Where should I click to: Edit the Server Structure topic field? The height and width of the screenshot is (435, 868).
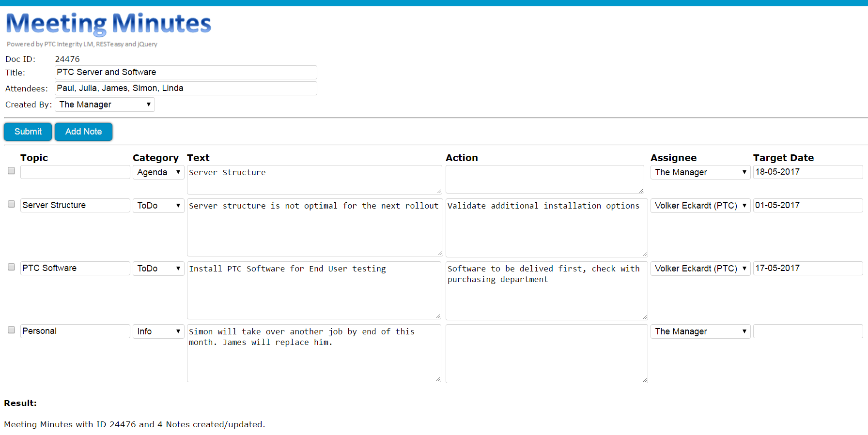[x=75, y=205]
